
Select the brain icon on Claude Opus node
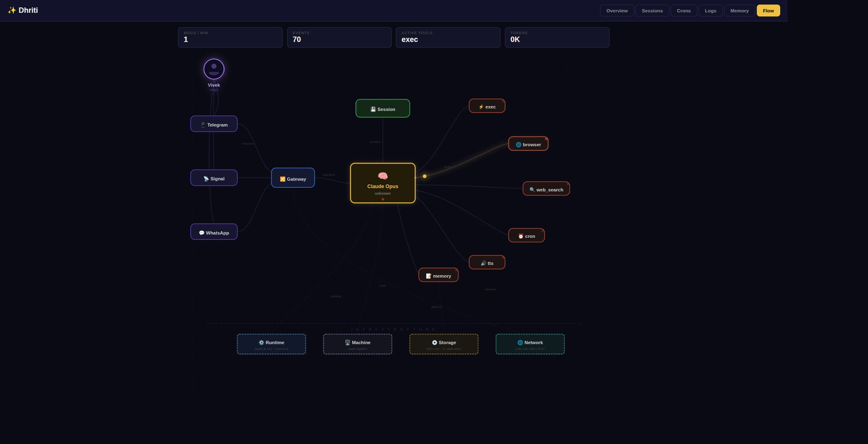[382, 175]
